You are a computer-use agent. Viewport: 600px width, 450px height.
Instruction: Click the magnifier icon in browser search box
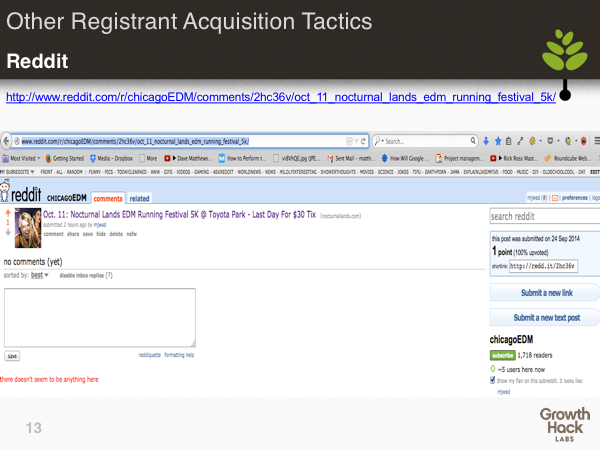473,141
